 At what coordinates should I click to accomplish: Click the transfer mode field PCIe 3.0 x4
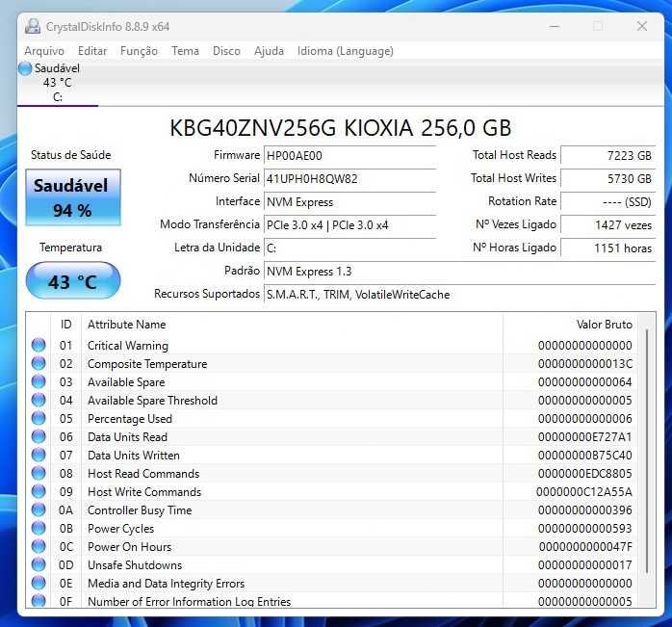coord(349,225)
